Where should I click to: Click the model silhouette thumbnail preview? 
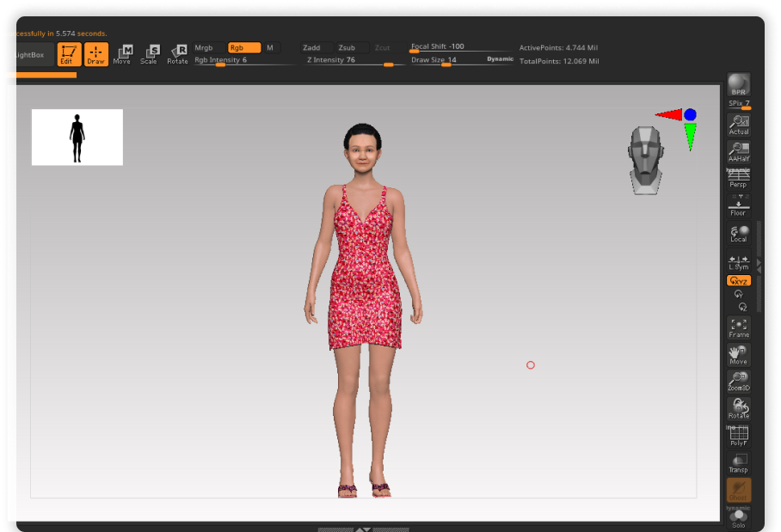pos(77,138)
